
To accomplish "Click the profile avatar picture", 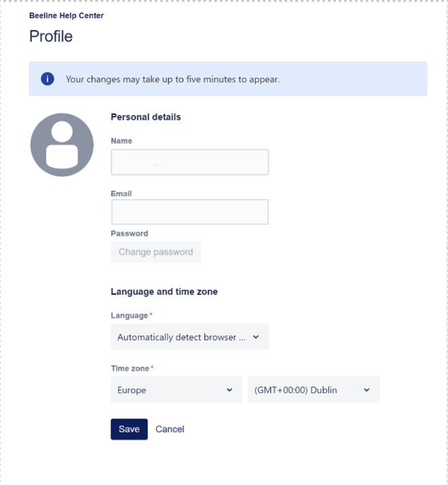I will pyautogui.click(x=62, y=145).
